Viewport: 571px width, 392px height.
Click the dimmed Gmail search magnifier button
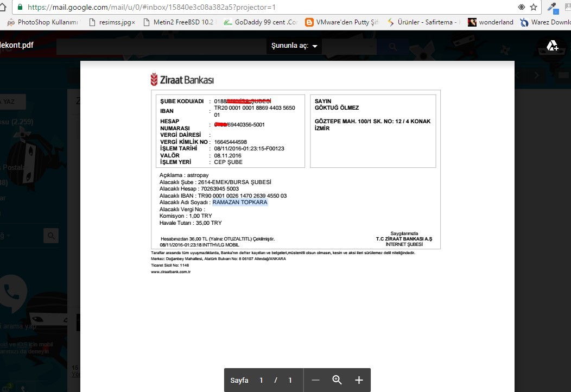click(393, 46)
